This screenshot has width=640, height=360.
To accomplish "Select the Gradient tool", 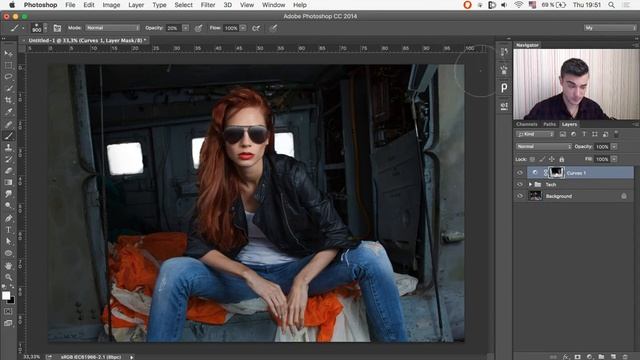I will (8, 182).
